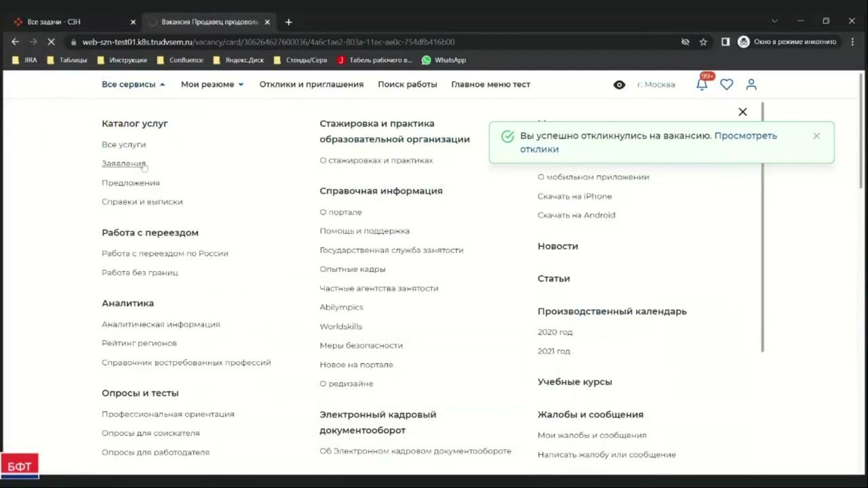Open Отклики и приглашения menu
The height and width of the screenshot is (488, 868).
[311, 85]
